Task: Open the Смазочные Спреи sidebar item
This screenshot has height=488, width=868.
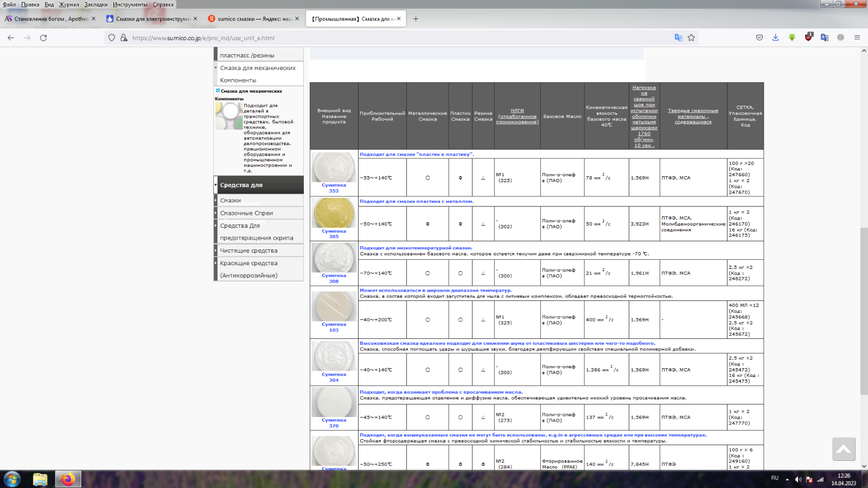Action: point(258,213)
